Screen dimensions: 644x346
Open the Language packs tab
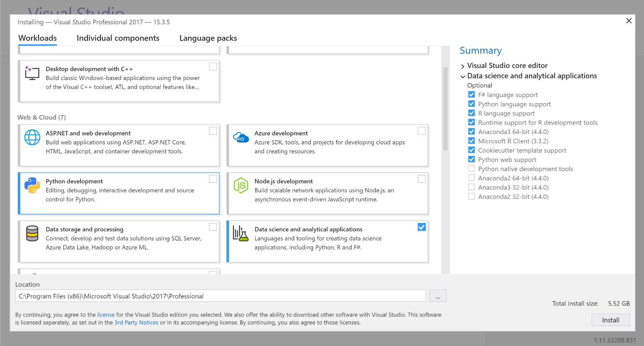[x=208, y=38]
